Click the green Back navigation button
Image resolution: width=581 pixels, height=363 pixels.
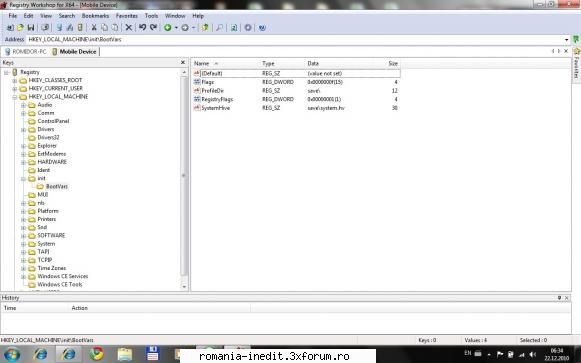(167, 27)
